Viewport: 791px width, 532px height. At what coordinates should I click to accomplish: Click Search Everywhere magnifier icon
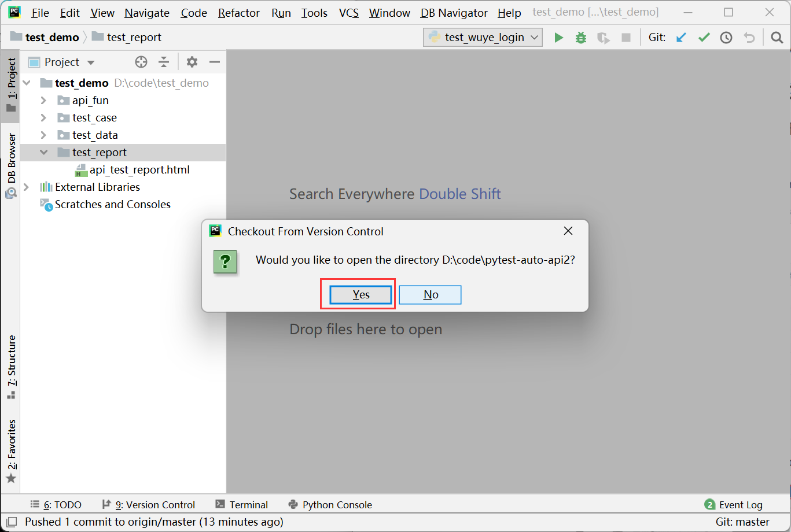[777, 38]
